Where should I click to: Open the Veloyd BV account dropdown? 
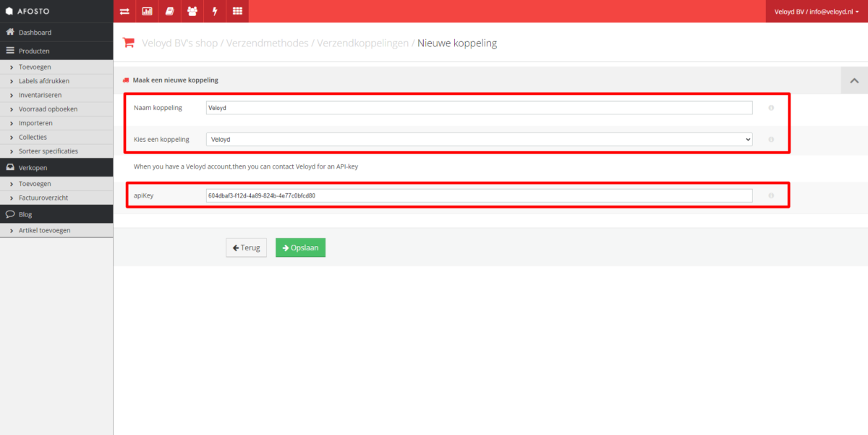tap(817, 11)
